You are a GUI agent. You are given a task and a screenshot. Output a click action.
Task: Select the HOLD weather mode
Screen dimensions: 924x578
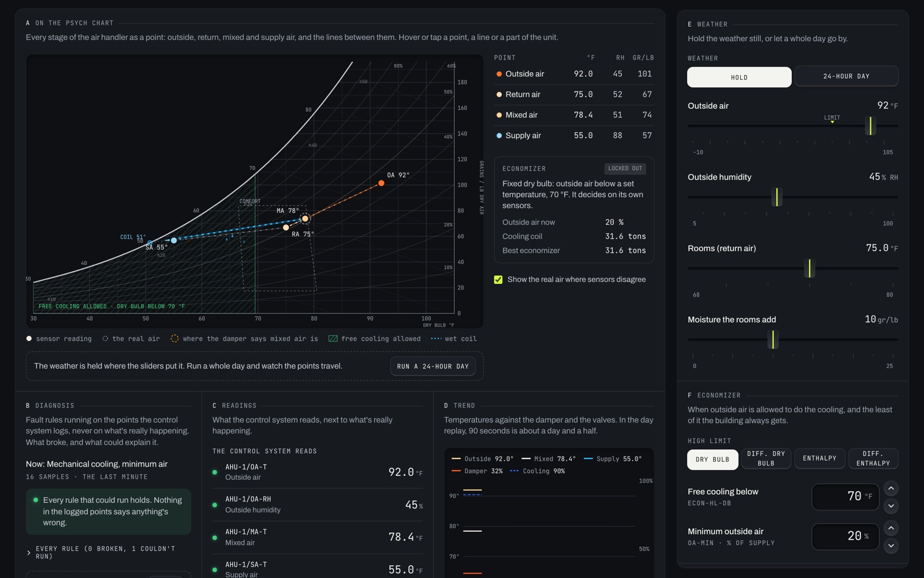(x=739, y=77)
